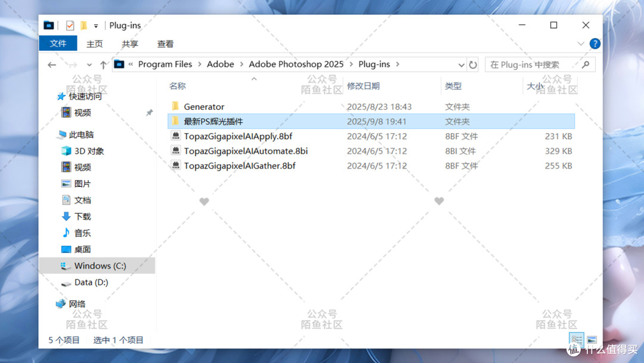Screen dimensions: 644x363
Task: Click the magnifier search icon
Action: pos(586,64)
